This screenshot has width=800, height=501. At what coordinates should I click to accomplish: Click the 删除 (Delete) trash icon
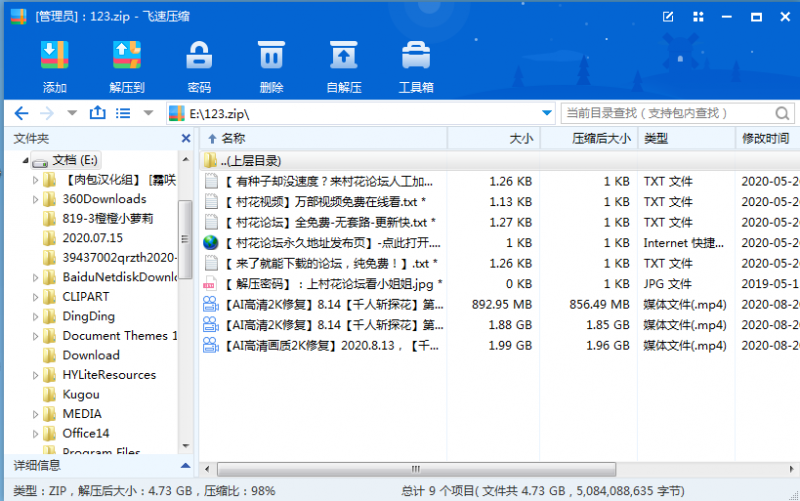click(271, 58)
